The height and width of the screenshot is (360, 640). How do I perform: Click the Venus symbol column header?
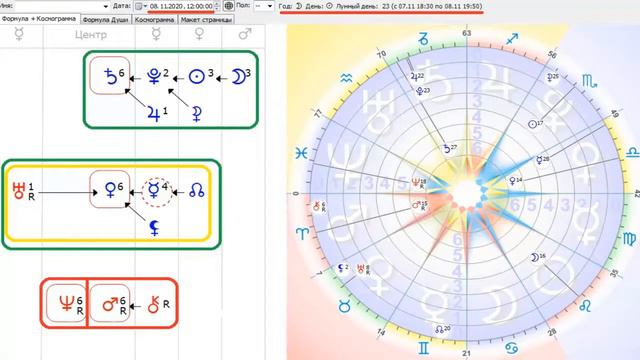click(x=199, y=34)
